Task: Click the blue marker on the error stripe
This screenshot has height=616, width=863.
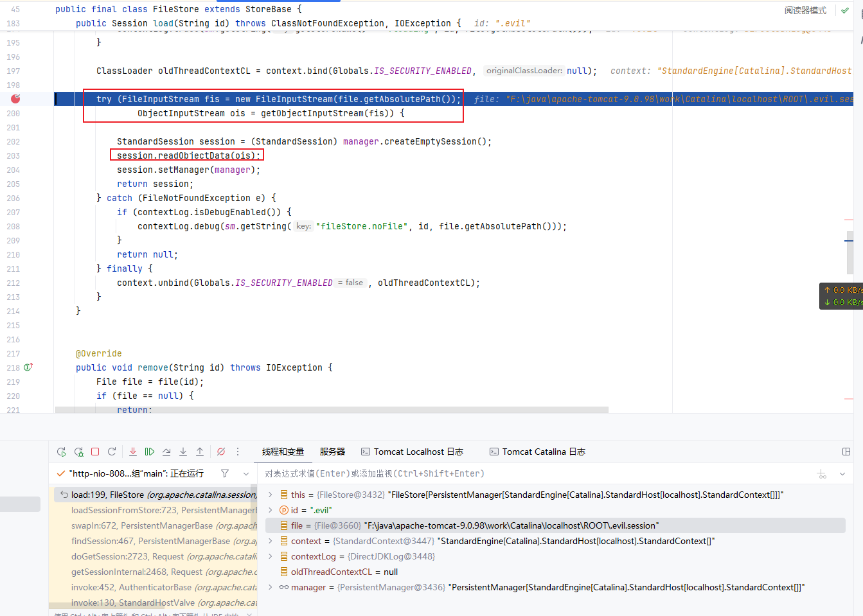Action: click(849, 241)
